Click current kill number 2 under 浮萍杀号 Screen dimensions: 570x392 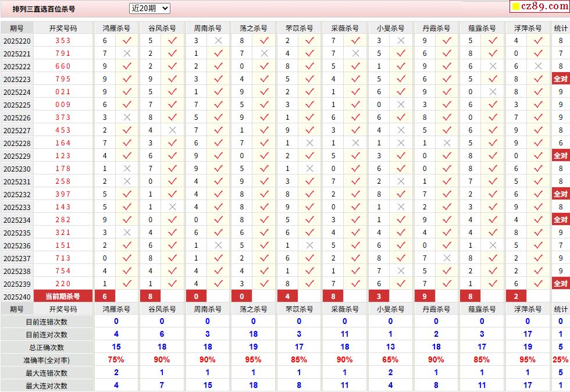tap(516, 297)
